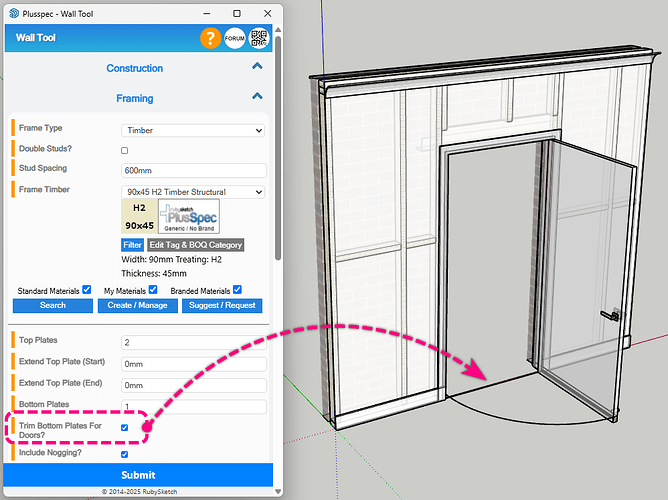The height and width of the screenshot is (500, 668).
Task: Disable Trim Bottom Plates For Doors
Action: pyautogui.click(x=124, y=428)
